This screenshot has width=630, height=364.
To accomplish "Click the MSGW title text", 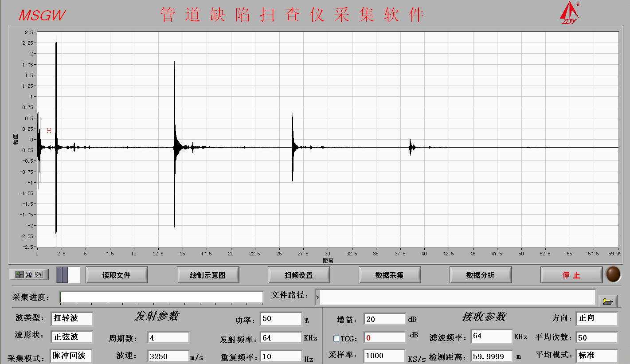I will click(x=42, y=16).
